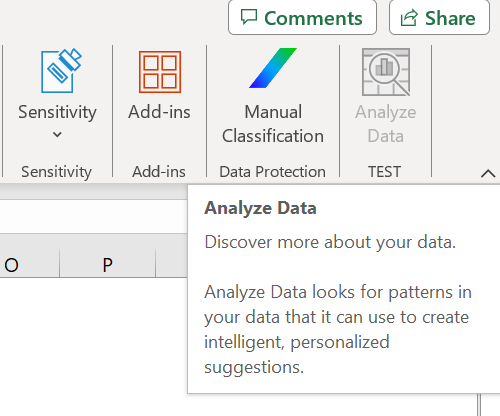Image resolution: width=500 pixels, height=416 pixels.
Task: Open the Add-ins grid icon
Action: point(160,72)
